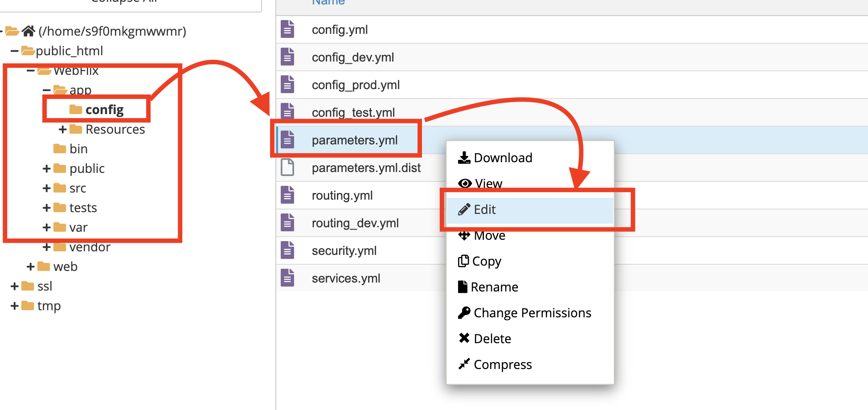Choose Delete in the context menu
Image resolution: width=868 pixels, height=410 pixels.
(492, 339)
